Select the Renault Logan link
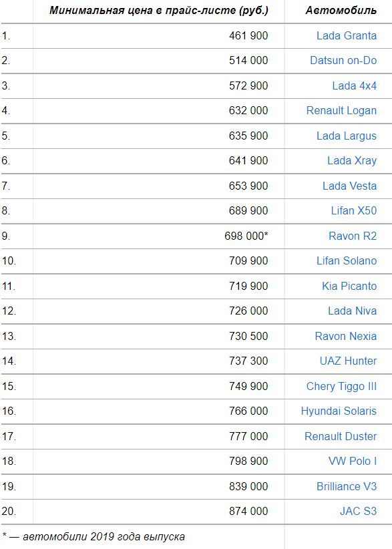The width and height of the screenshot is (392, 549). 342,111
